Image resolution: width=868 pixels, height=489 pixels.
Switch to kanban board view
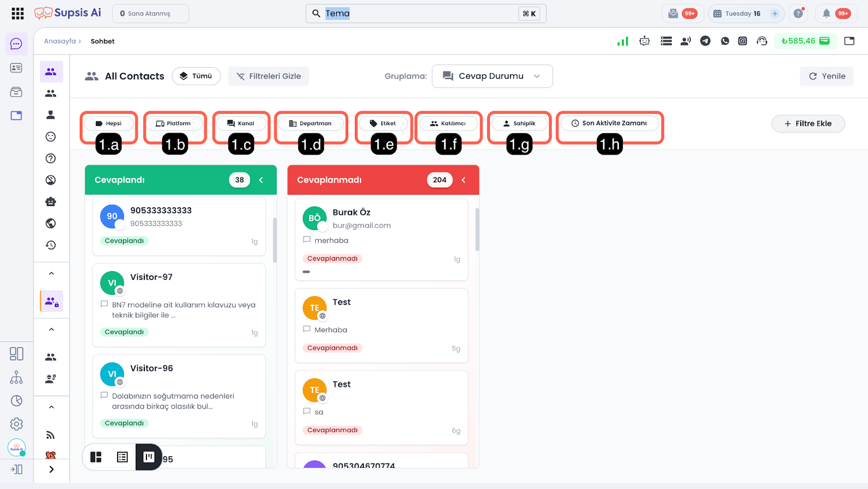tap(149, 457)
